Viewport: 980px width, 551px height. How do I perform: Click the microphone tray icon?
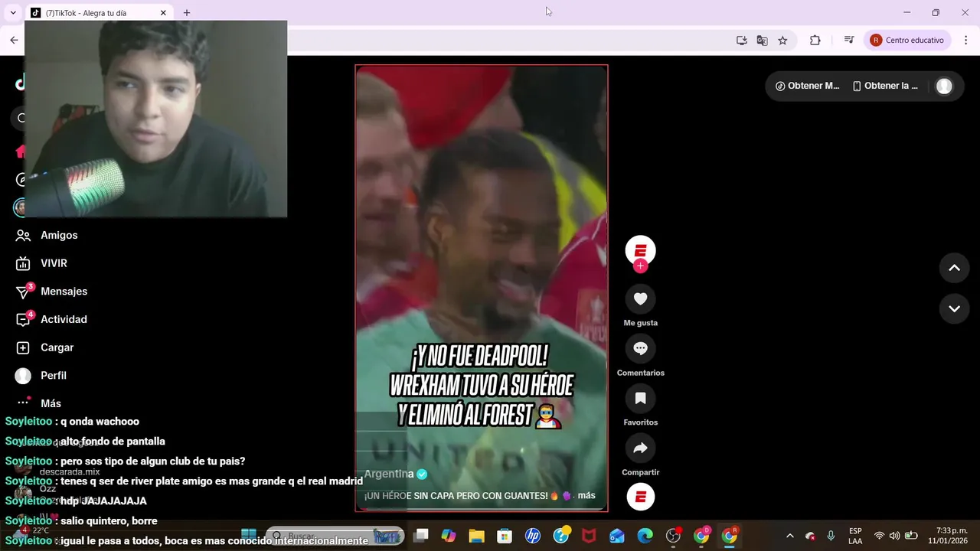click(x=831, y=536)
